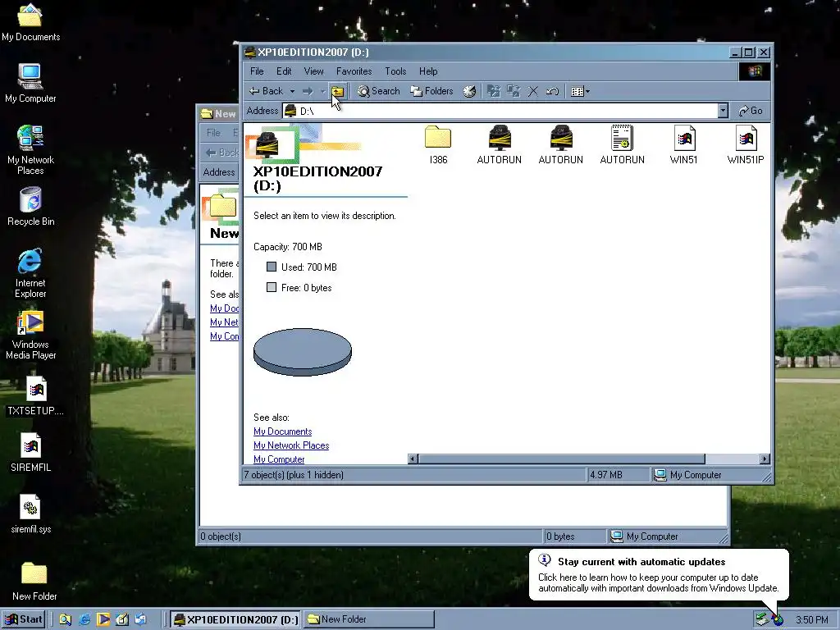840x630 pixels.
Task: Click the XP10EDITION2007 (D:) taskbar button
Action: point(235,619)
